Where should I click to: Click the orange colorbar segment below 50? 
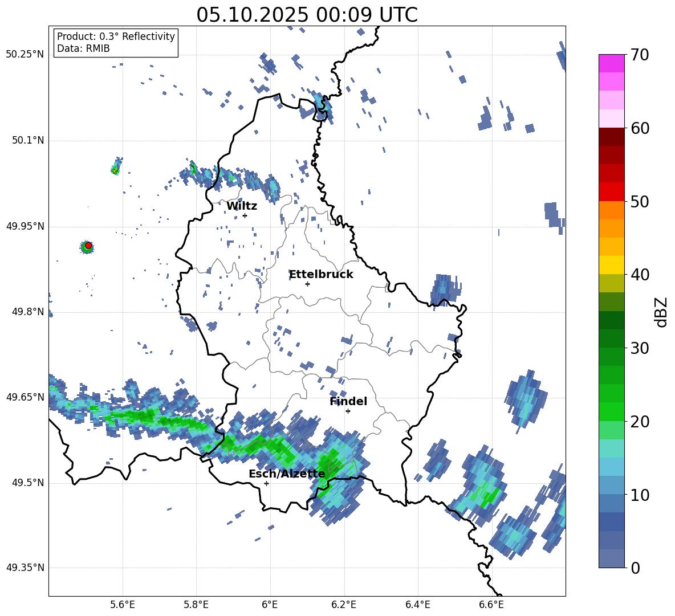[x=611, y=210]
